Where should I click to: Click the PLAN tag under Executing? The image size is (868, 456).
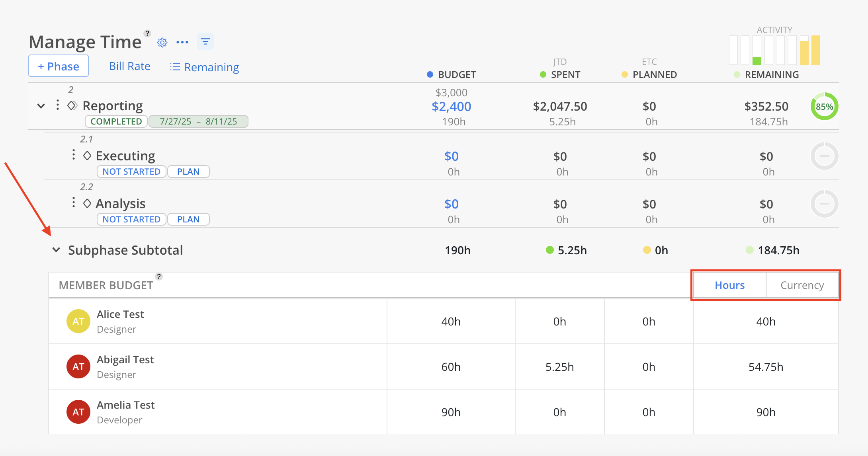click(188, 171)
